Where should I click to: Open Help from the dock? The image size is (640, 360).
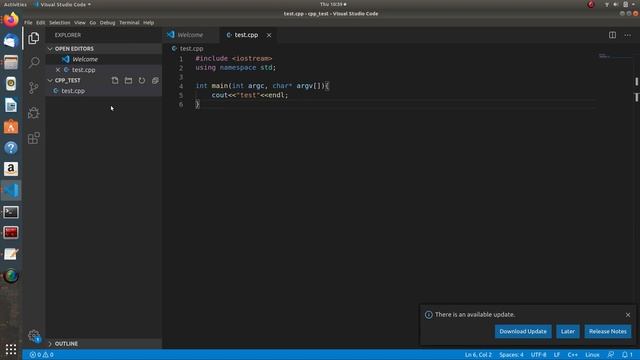pyautogui.click(x=11, y=148)
